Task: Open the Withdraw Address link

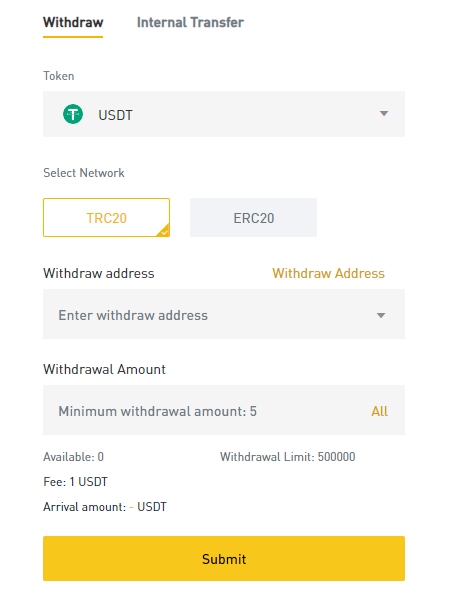Action: click(x=328, y=273)
